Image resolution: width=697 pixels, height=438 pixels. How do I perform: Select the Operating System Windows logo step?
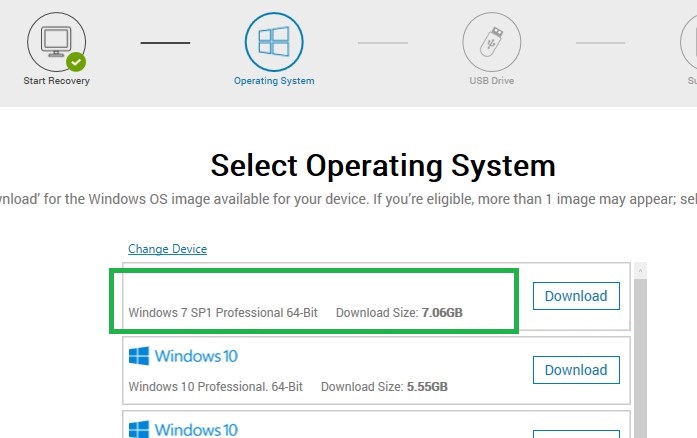[x=274, y=42]
